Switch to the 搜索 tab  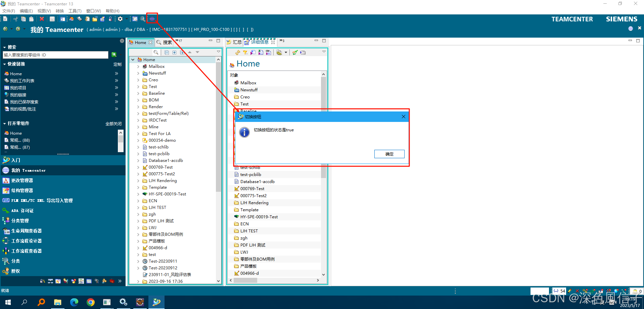coord(165,42)
